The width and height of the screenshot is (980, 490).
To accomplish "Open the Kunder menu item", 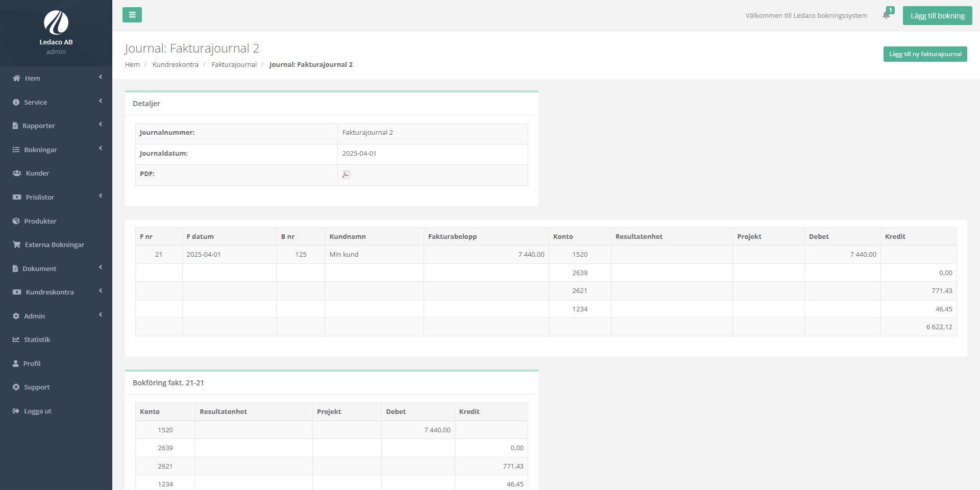I will pos(37,173).
